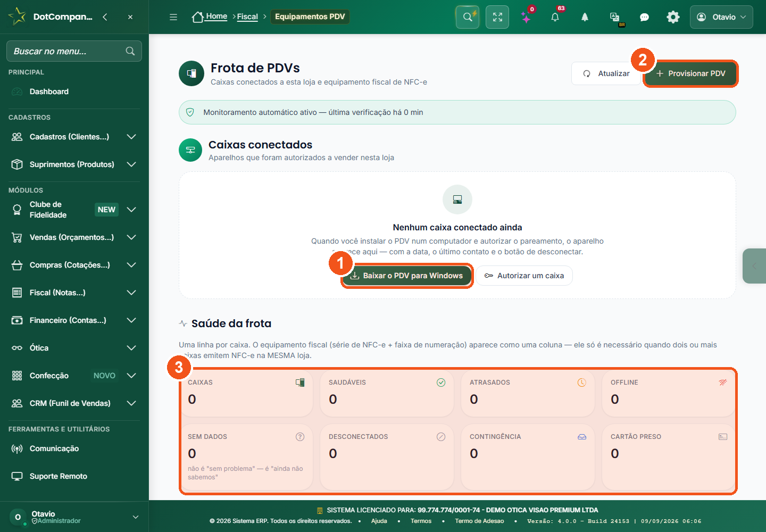Expand the Confecção menu
This screenshot has width=766, height=532.
tap(74, 376)
